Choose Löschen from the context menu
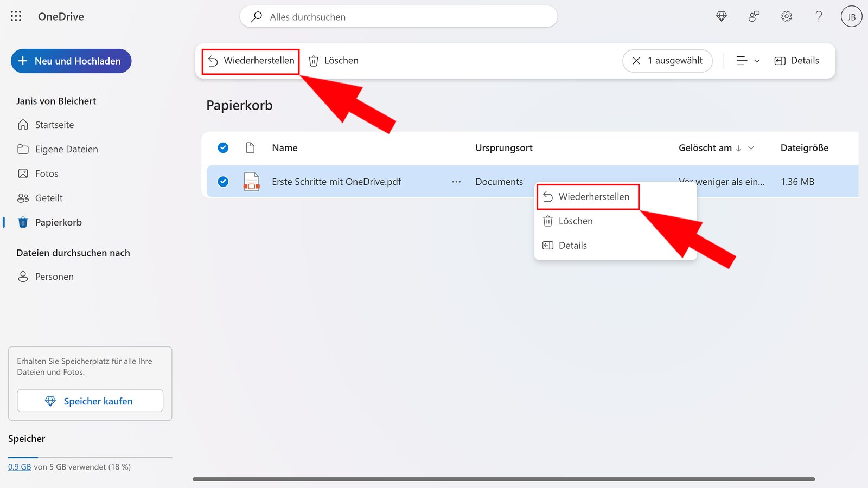This screenshot has width=868, height=488. [576, 221]
